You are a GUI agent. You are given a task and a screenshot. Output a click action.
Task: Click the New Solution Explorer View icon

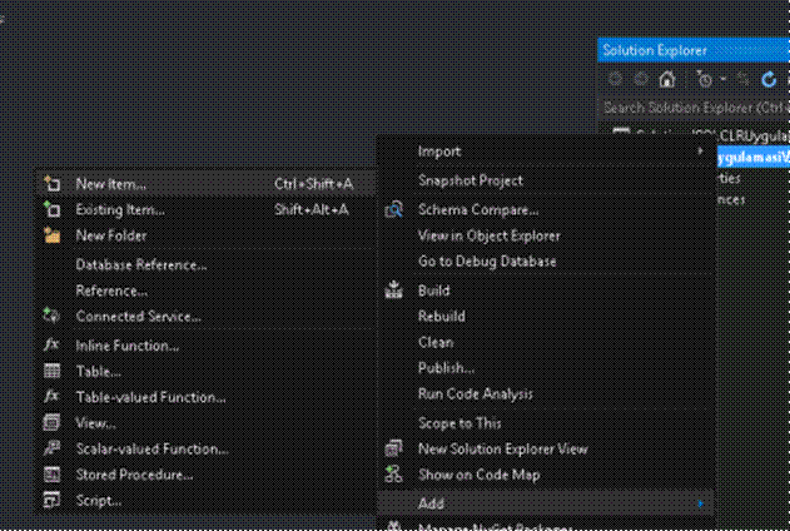[393, 448]
